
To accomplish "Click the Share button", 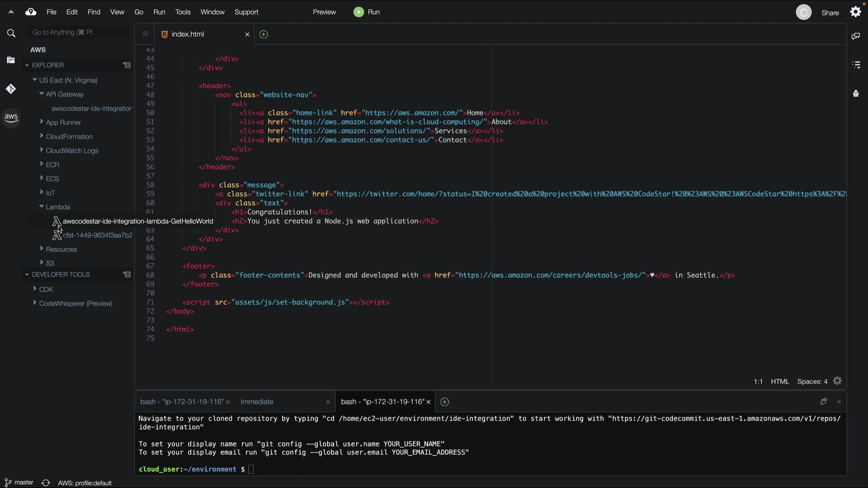I will tap(830, 13).
